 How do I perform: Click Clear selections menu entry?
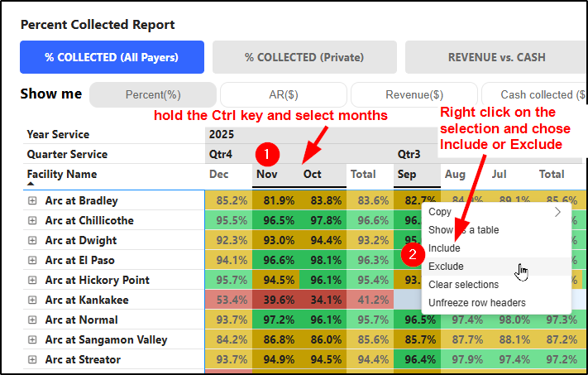click(464, 285)
